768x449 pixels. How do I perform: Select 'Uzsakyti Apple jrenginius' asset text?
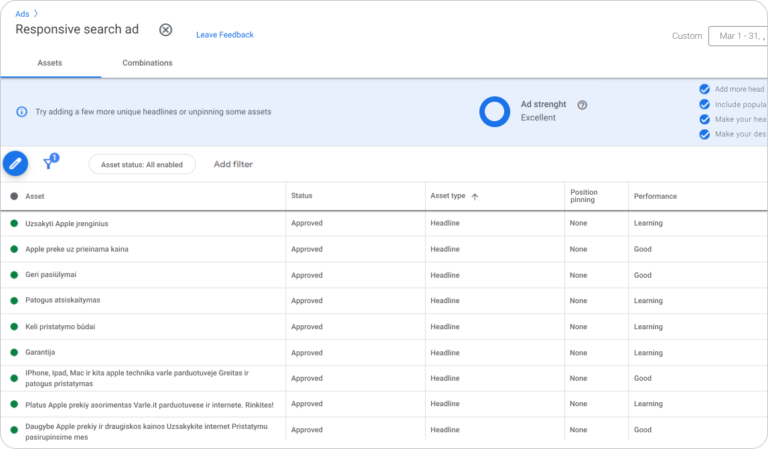point(67,223)
